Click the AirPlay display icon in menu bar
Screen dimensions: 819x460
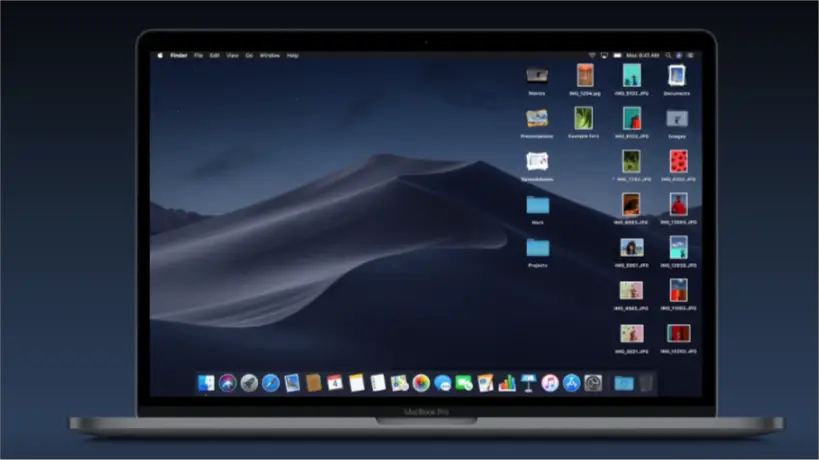point(604,55)
